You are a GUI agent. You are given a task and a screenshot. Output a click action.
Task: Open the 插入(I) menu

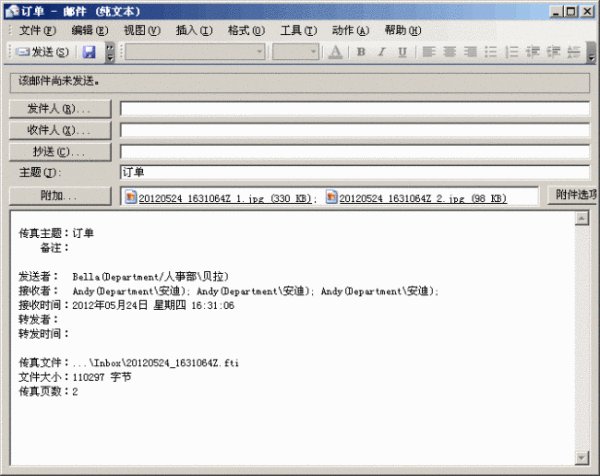(194, 30)
